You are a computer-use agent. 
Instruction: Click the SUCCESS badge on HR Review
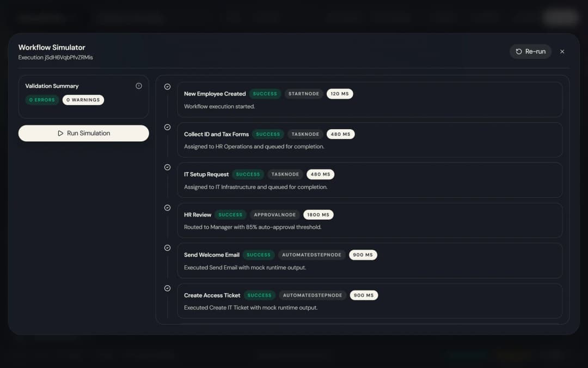tap(230, 215)
